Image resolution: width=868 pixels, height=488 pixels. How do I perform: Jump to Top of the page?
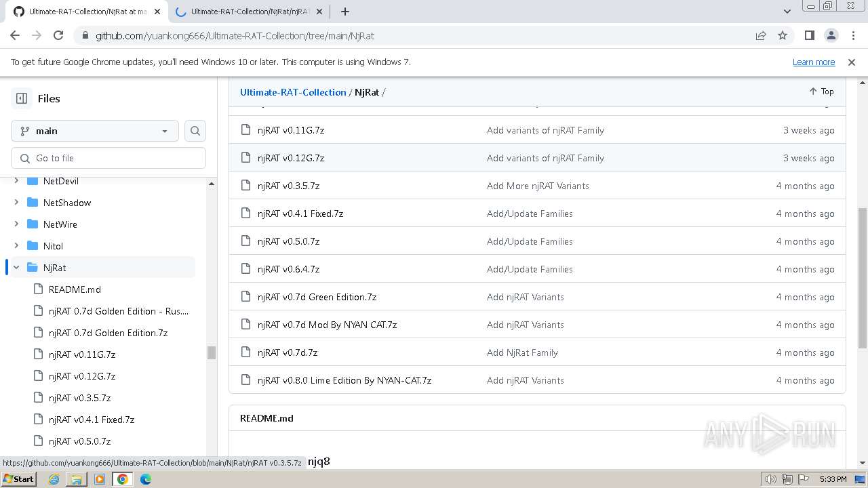tap(821, 91)
